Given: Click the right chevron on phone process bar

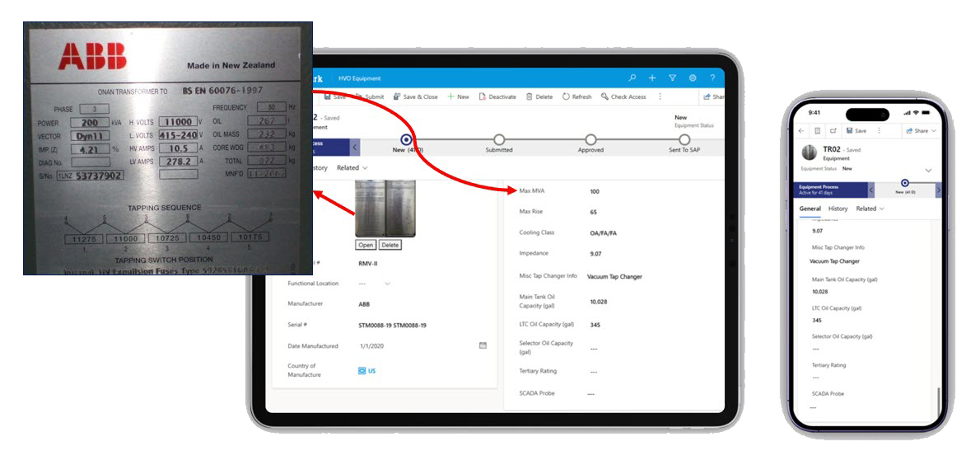Looking at the screenshot, I should tap(938, 190).
